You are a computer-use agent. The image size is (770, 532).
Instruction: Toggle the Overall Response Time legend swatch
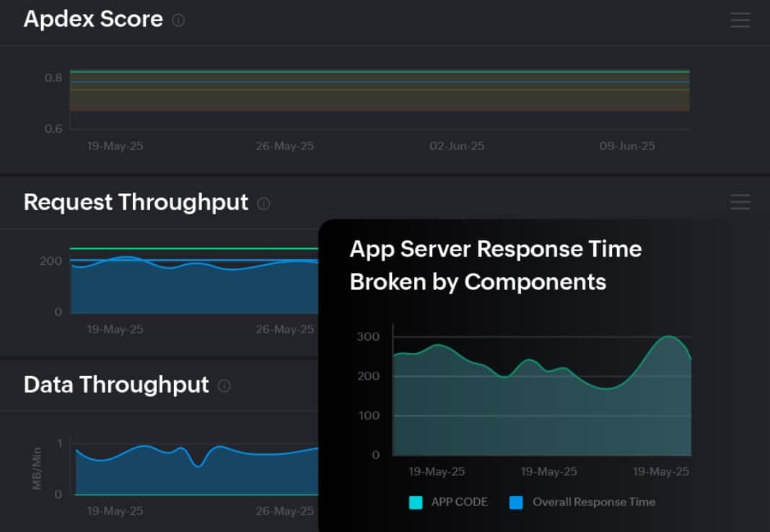point(516,502)
